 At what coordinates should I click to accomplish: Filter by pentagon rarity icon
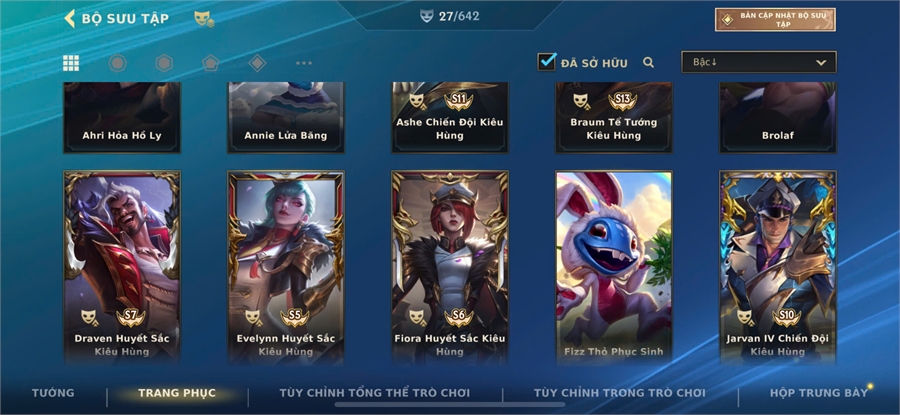pyautogui.click(x=211, y=63)
